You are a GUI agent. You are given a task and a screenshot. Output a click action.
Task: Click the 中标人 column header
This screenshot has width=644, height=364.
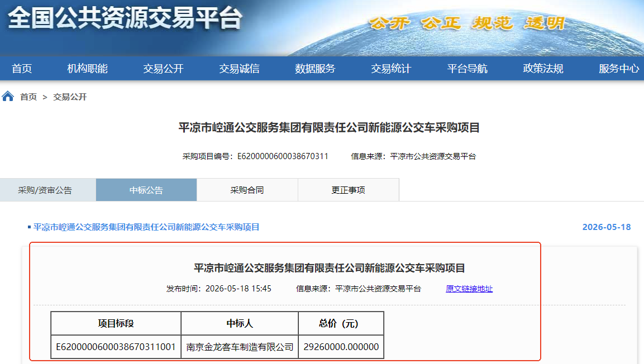(240, 323)
